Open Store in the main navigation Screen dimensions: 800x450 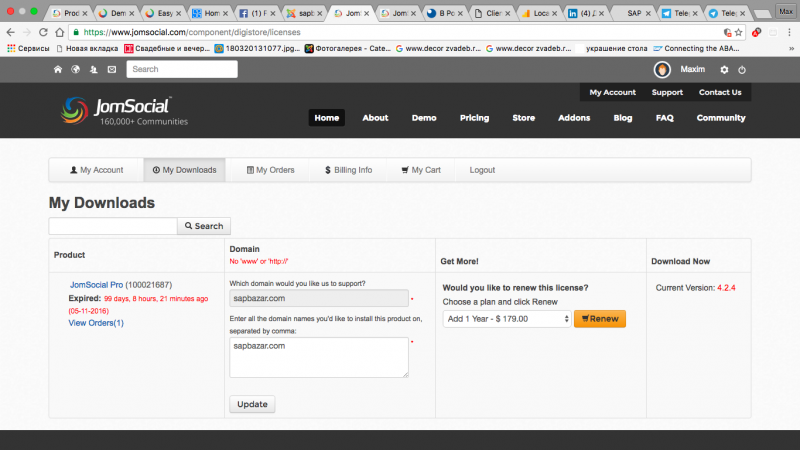[x=523, y=118]
